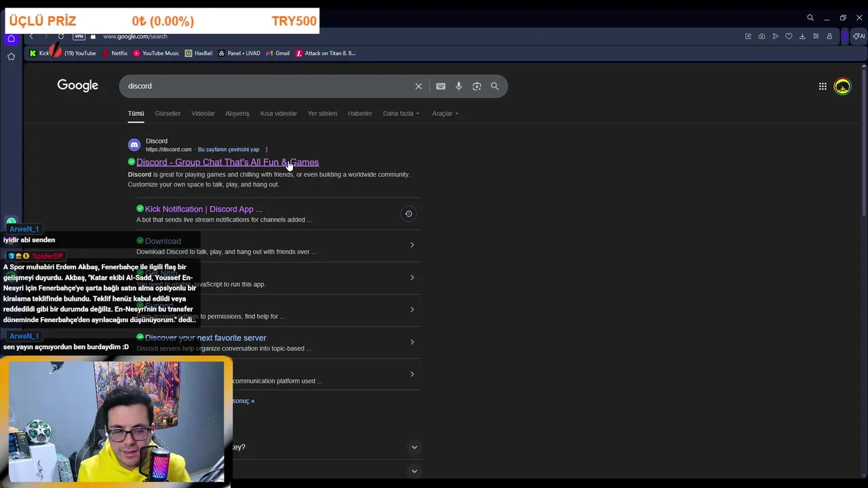Clear the search query with the X
868x488 pixels.
pos(418,86)
